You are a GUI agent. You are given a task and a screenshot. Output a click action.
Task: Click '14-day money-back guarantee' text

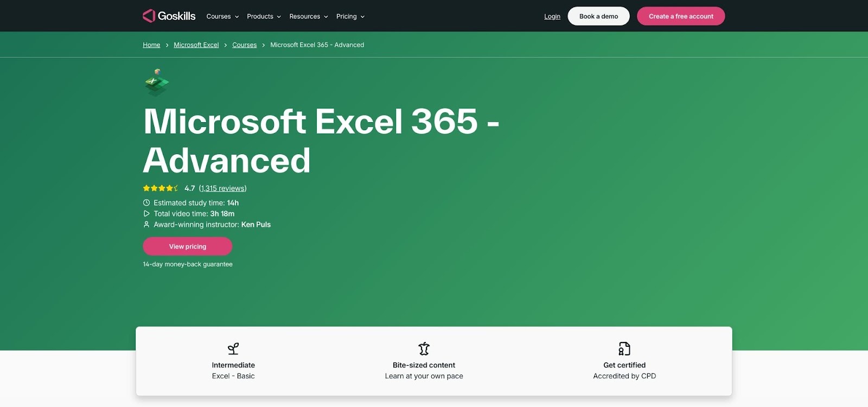tap(188, 264)
